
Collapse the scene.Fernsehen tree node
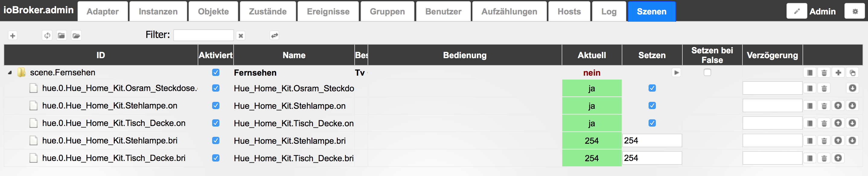(x=10, y=72)
